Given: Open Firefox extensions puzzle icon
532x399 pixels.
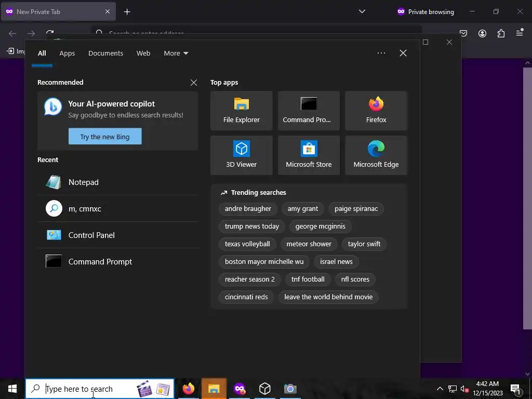Looking at the screenshot, I should pos(501,33).
